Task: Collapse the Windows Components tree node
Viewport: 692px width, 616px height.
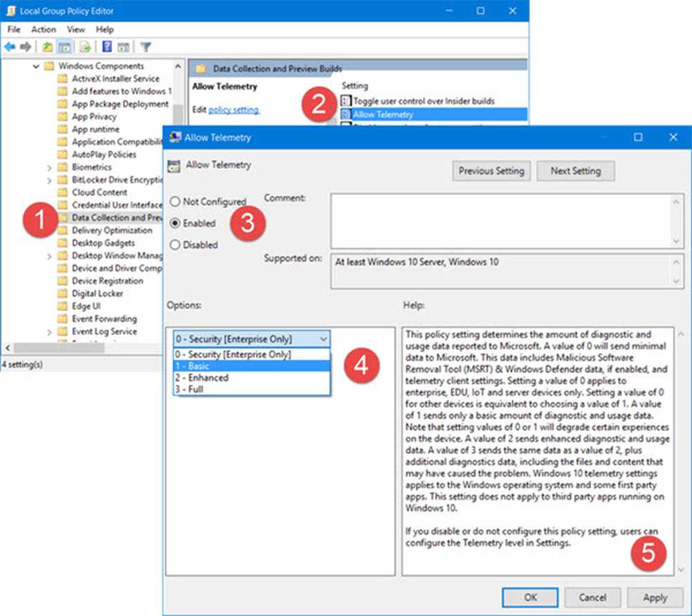Action: coord(36,66)
